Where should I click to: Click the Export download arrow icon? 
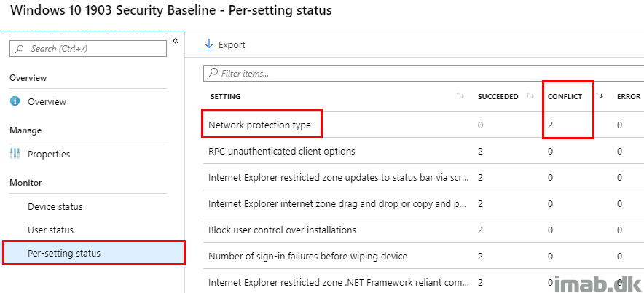coord(208,44)
